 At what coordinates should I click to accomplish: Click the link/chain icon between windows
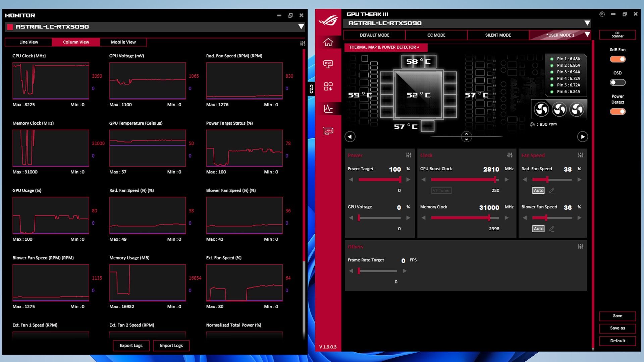(x=311, y=89)
